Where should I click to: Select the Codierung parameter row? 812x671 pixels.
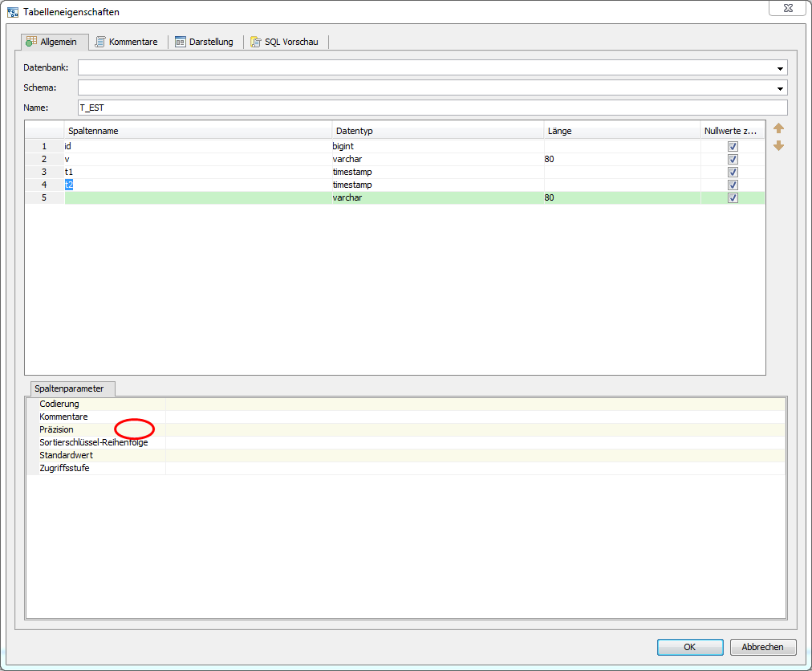coord(406,404)
